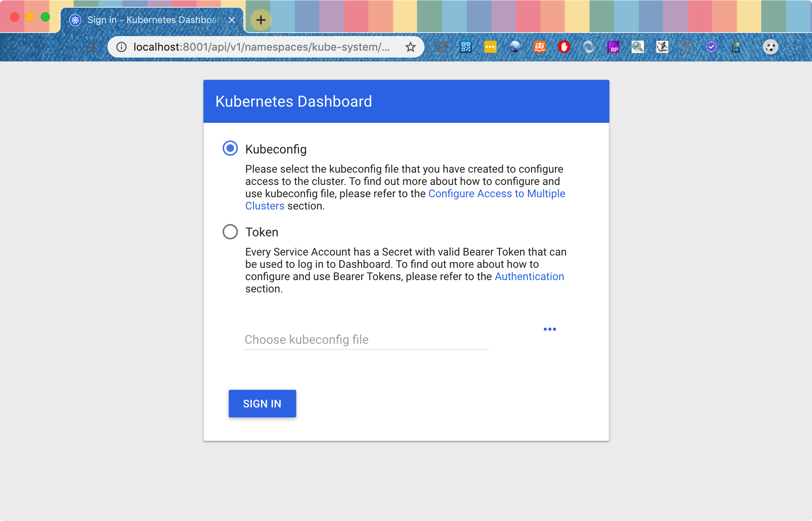Open a new browser tab
The height and width of the screenshot is (521, 812).
261,20
